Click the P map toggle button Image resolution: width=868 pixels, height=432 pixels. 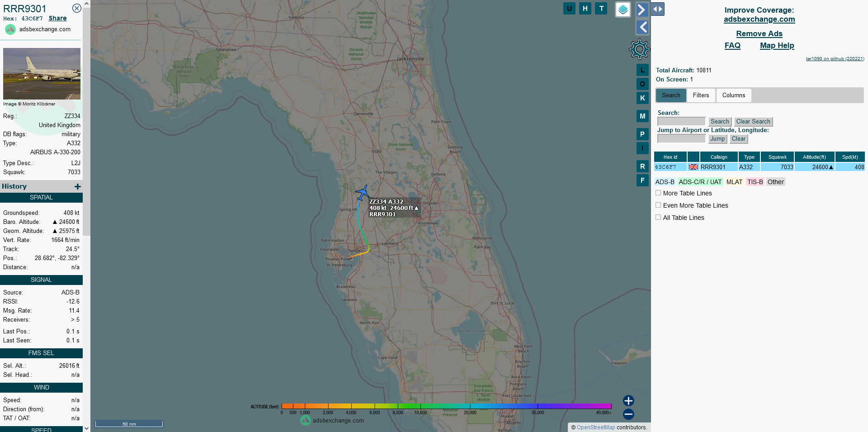tap(642, 134)
